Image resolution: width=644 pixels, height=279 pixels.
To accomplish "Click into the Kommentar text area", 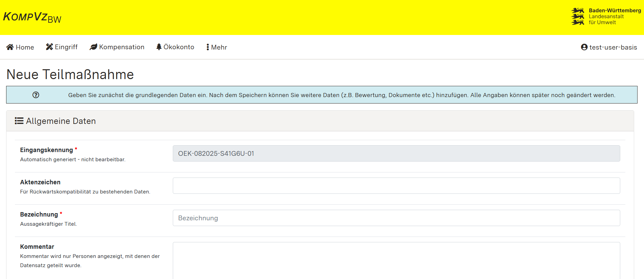I will (x=396, y=260).
